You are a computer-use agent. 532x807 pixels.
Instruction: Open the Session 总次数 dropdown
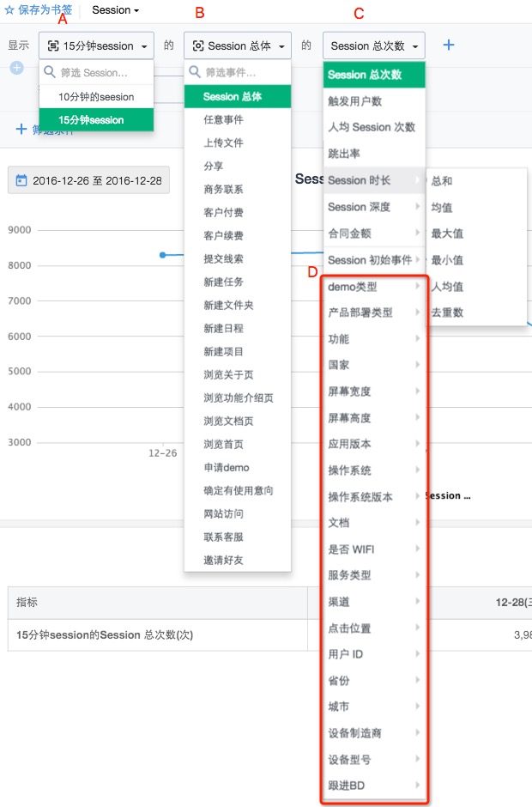pos(374,46)
